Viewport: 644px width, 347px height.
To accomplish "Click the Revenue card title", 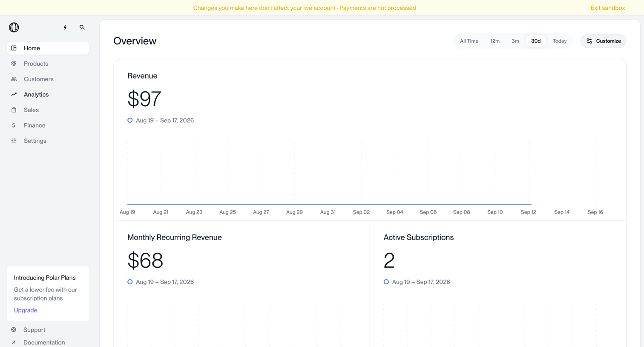I will point(142,76).
